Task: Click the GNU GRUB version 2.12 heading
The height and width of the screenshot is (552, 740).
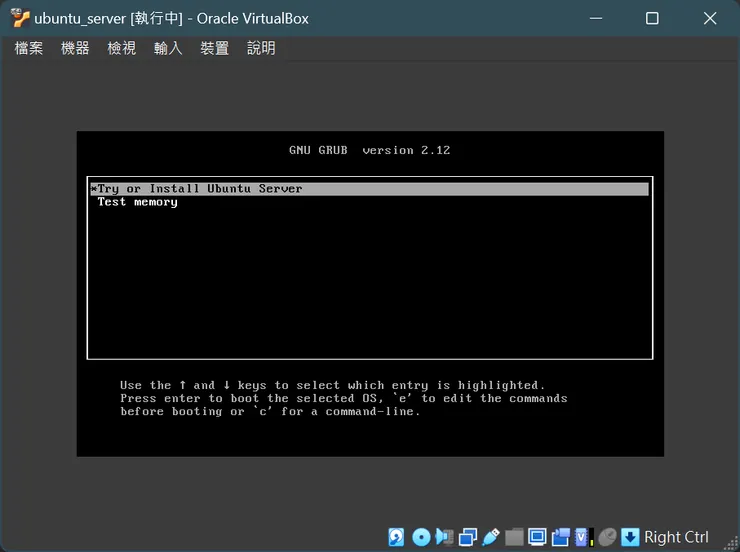Action: coord(370,150)
